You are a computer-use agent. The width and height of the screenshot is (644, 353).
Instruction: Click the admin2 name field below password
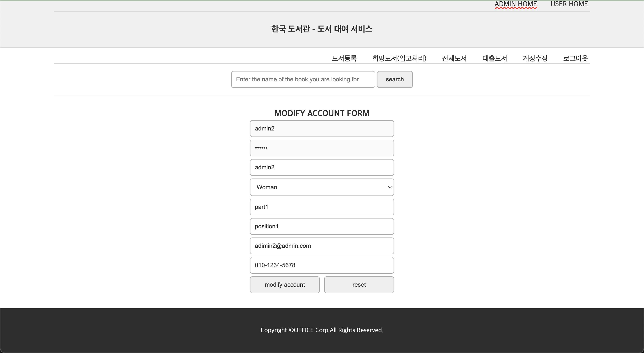point(322,167)
